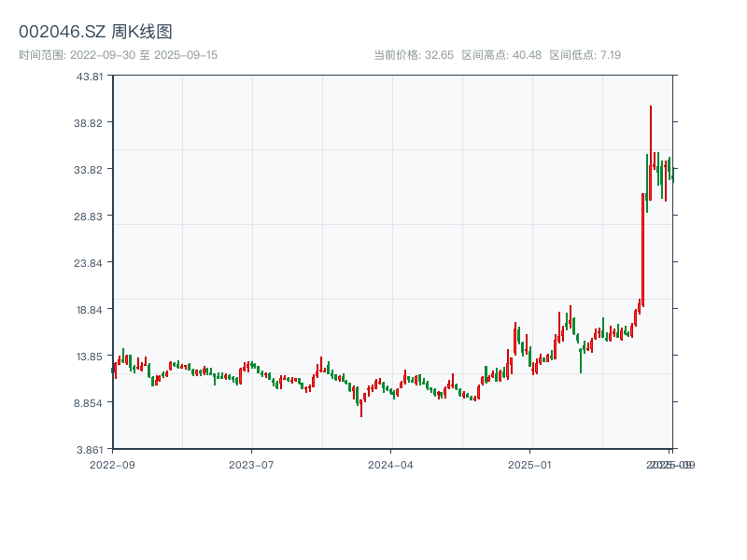The width and height of the screenshot is (747, 560).
Task: Click the tallest red candlestick peaking near 40.48
Action: (650, 152)
